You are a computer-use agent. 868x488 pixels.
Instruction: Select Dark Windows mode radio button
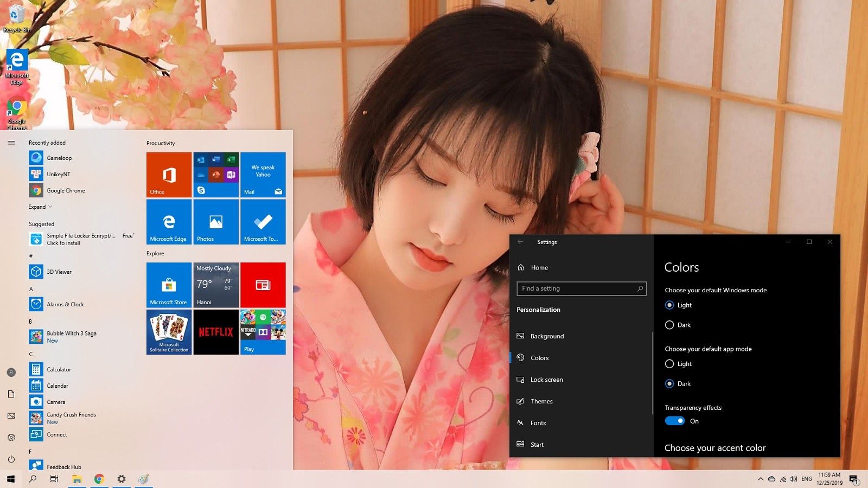pyautogui.click(x=669, y=325)
